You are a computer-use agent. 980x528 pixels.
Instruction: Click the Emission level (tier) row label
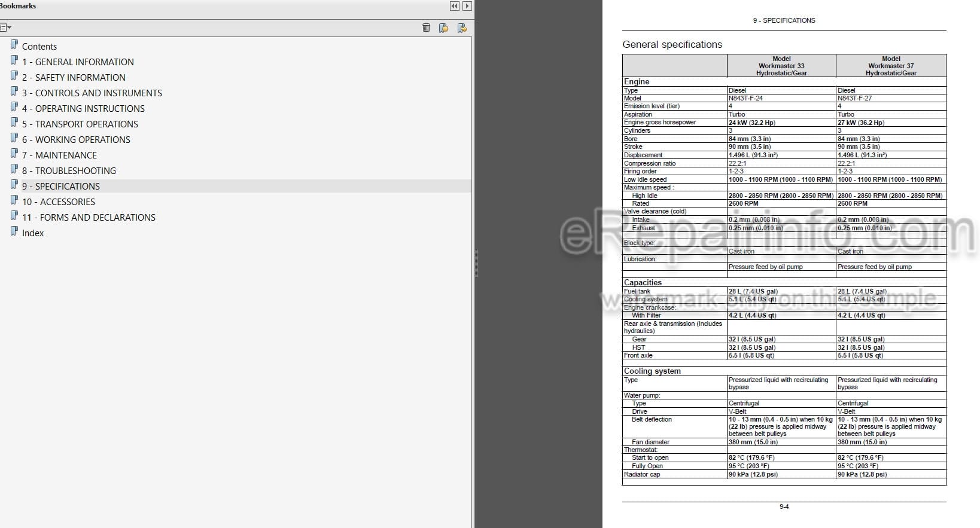tap(652, 106)
